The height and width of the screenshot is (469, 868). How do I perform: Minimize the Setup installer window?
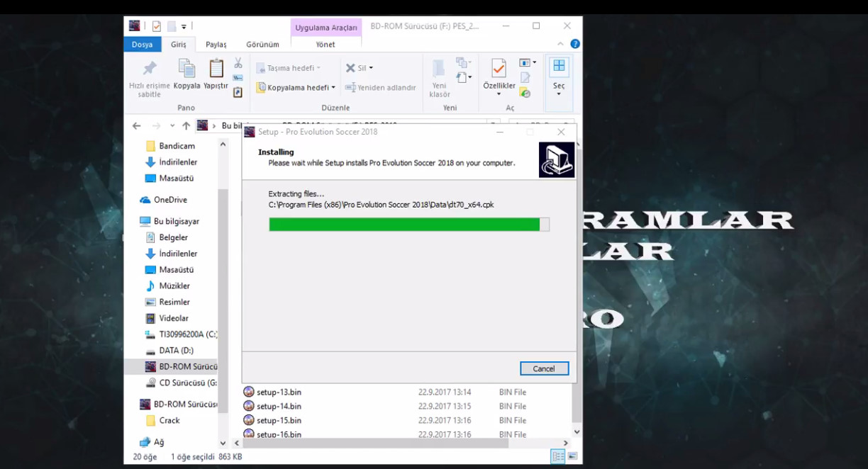(499, 132)
